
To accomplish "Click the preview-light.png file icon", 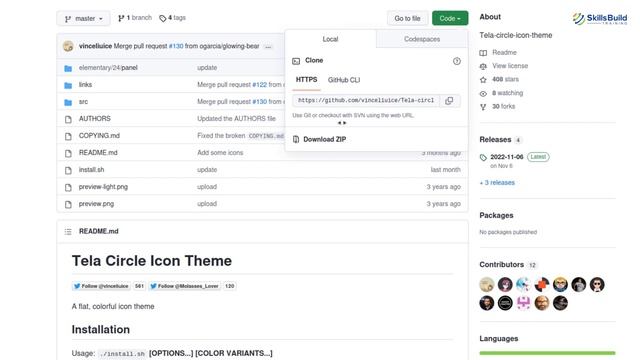I will pos(68,187).
